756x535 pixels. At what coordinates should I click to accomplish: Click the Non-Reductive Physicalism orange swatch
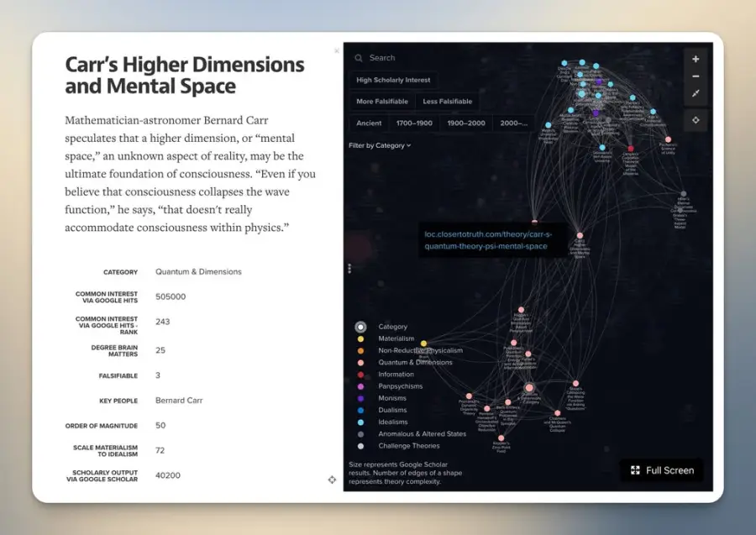click(x=360, y=351)
